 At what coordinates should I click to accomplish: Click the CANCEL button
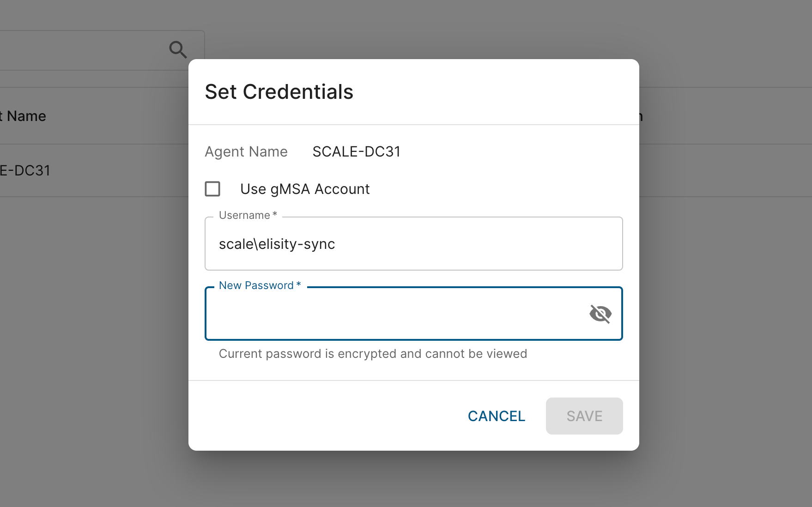click(x=496, y=416)
